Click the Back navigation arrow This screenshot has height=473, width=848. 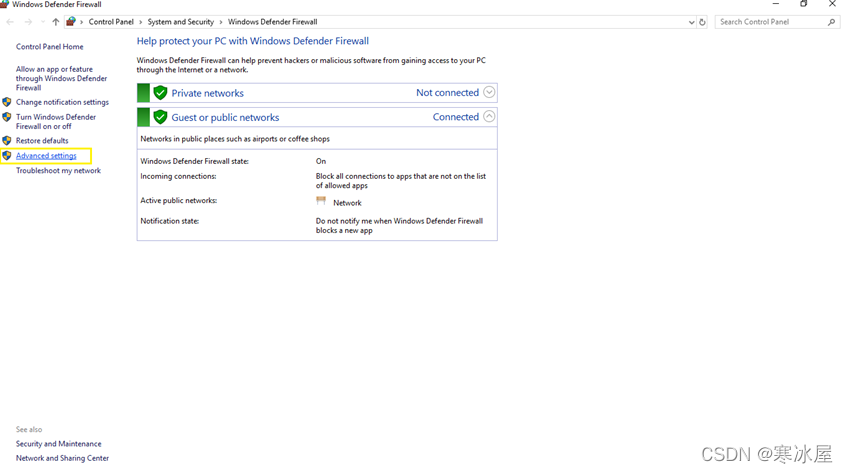pyautogui.click(x=10, y=22)
